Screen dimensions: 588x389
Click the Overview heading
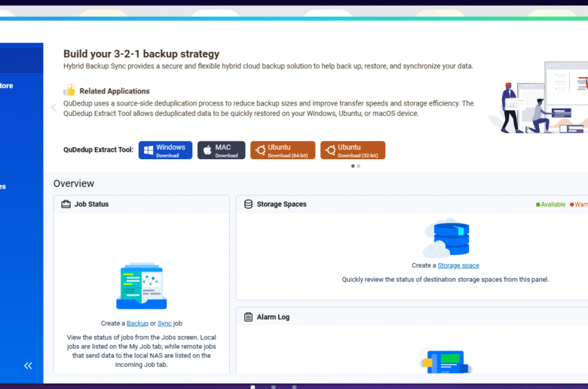click(x=74, y=183)
